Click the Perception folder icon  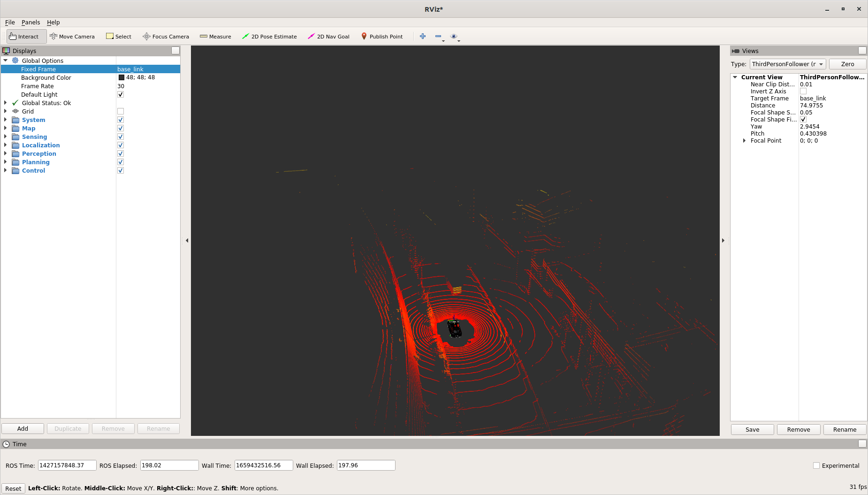15,153
